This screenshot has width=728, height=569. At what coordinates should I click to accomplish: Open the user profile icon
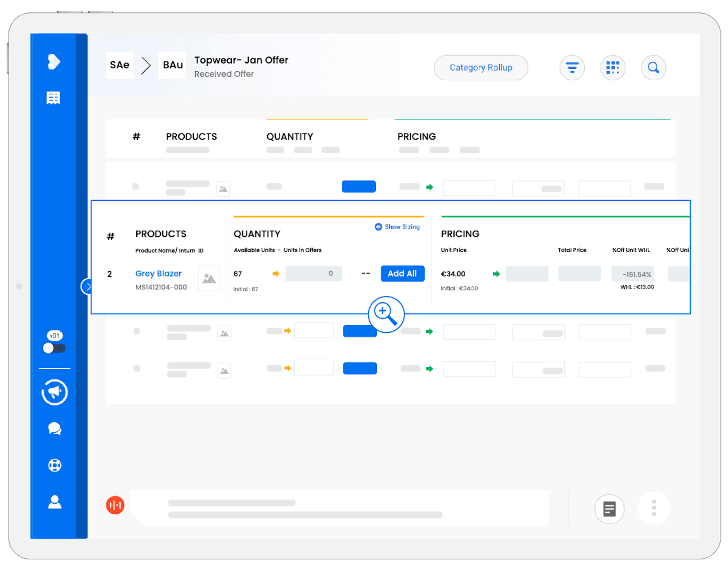(54, 502)
